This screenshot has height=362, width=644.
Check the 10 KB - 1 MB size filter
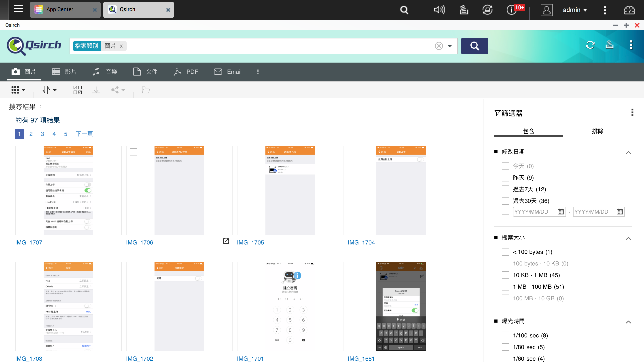505,275
